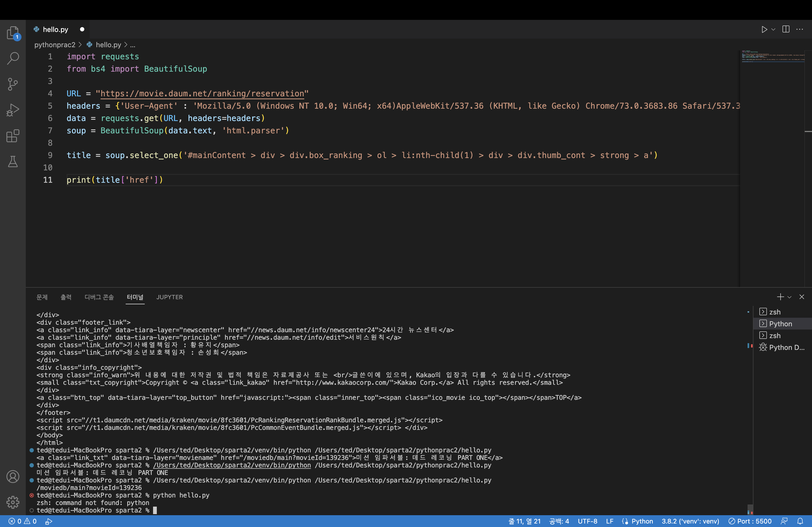
Task: Open pythonprac2 folder breadcrumb
Action: (55, 45)
